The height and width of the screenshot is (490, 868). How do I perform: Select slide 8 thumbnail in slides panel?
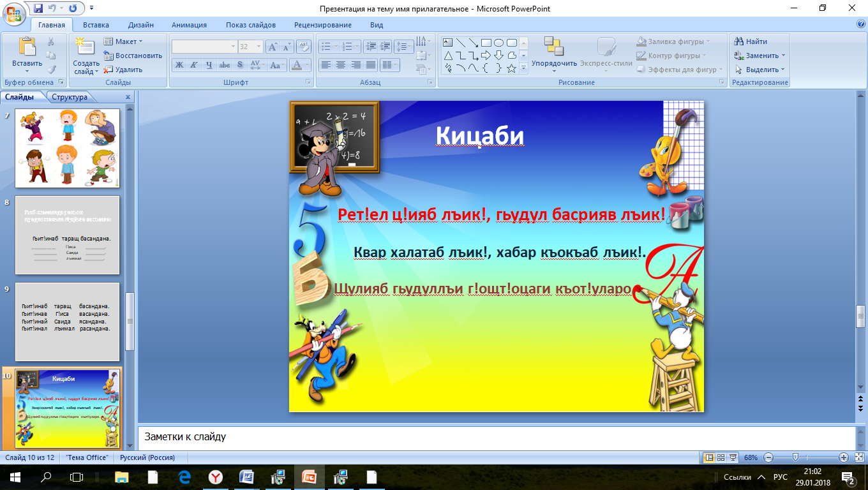[x=67, y=235]
